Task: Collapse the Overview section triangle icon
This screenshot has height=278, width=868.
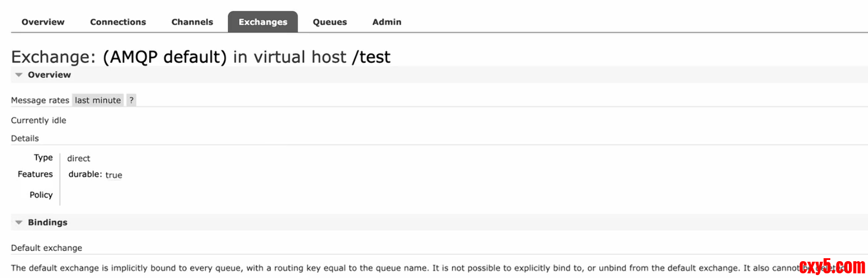Action: [x=19, y=75]
